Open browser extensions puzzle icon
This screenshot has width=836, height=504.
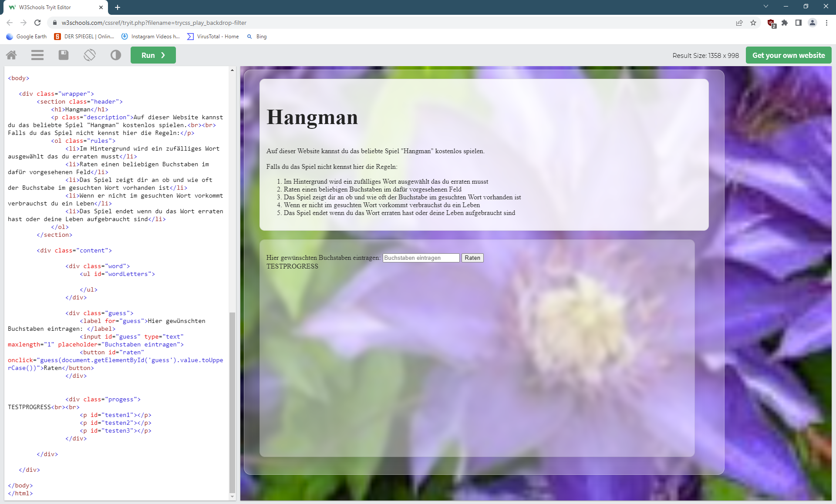pyautogui.click(x=785, y=23)
